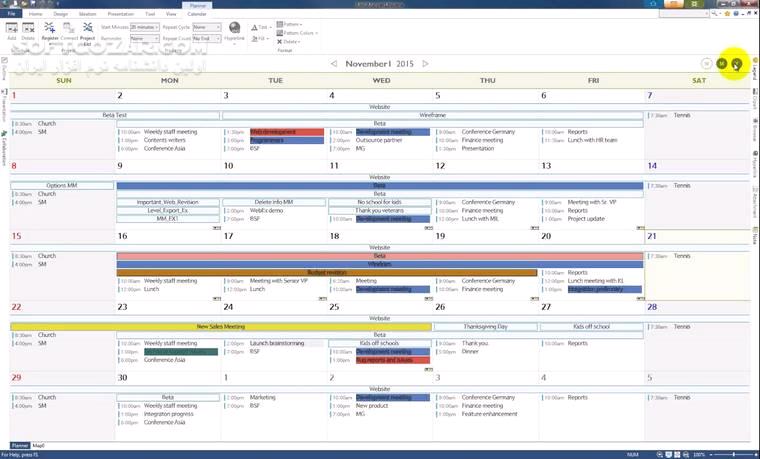Select the Wireframe bar in first week
The image size is (760, 459).
(x=432, y=115)
